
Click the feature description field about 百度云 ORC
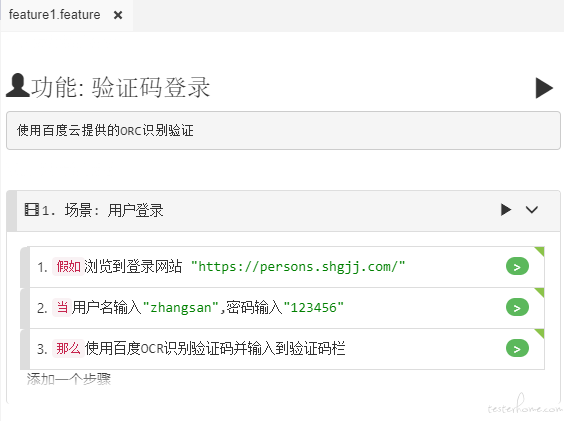coord(283,130)
